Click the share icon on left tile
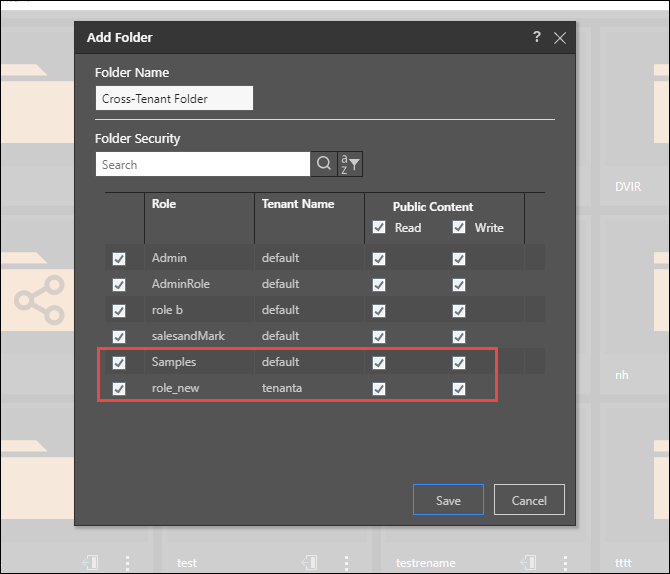 tap(39, 297)
